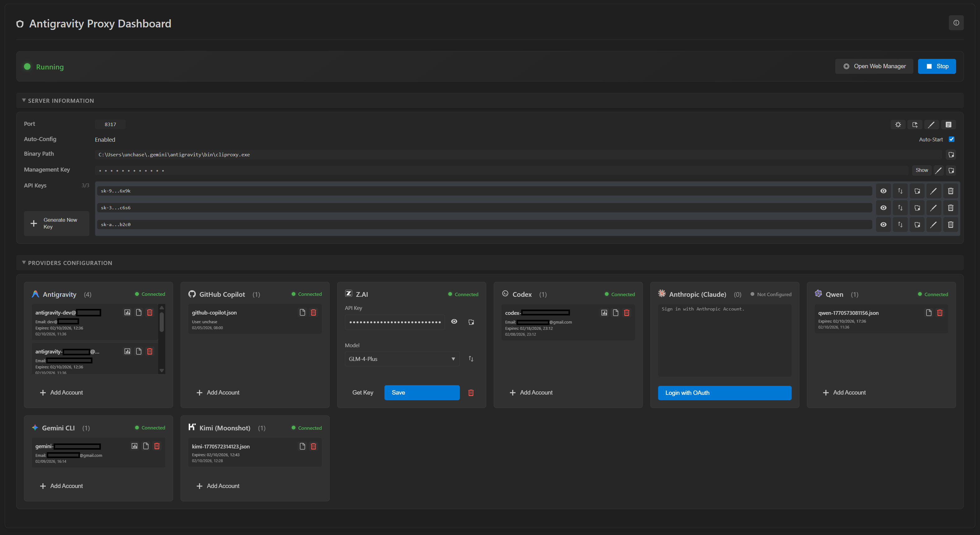Reveal the Z.AI API key
980x535 pixels.
[x=454, y=322]
